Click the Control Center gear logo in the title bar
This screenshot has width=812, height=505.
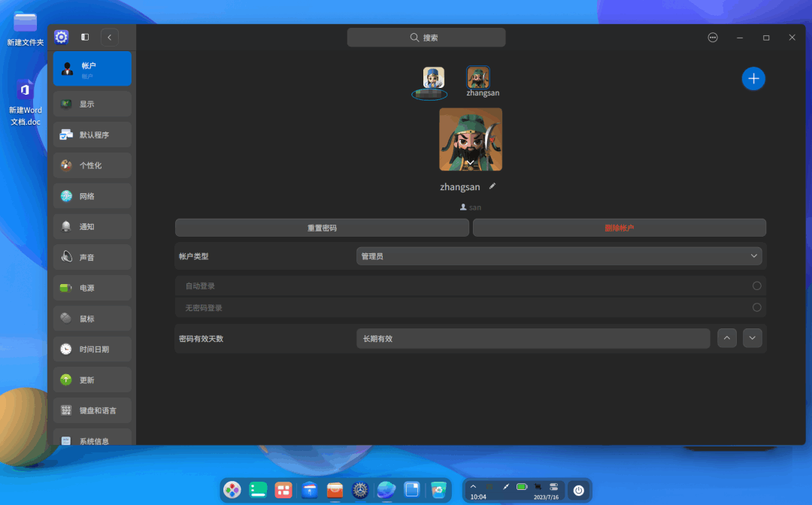pyautogui.click(x=61, y=38)
